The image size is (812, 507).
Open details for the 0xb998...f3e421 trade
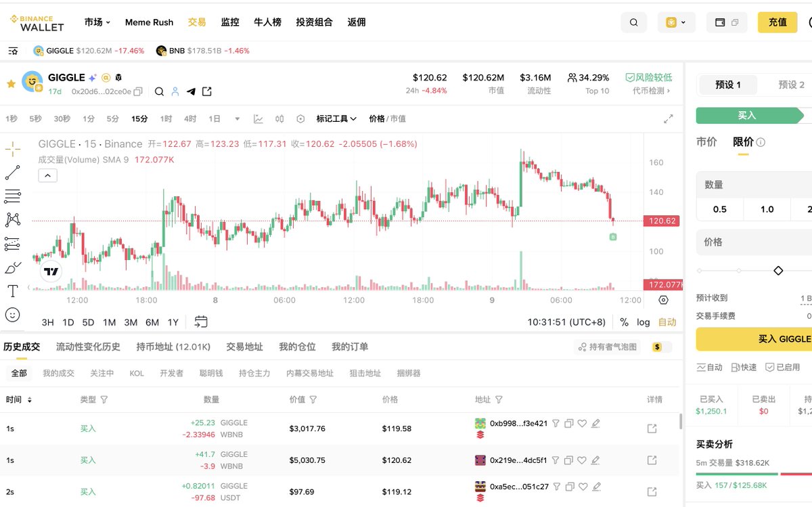(652, 428)
